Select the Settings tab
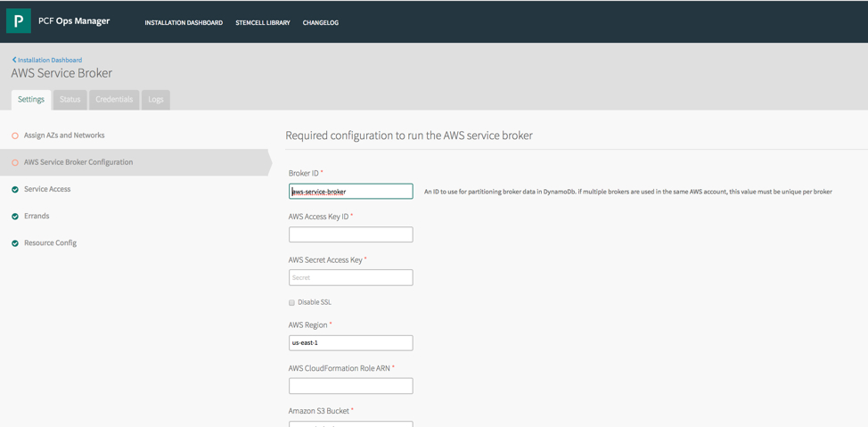This screenshot has height=427, width=868. click(x=31, y=100)
